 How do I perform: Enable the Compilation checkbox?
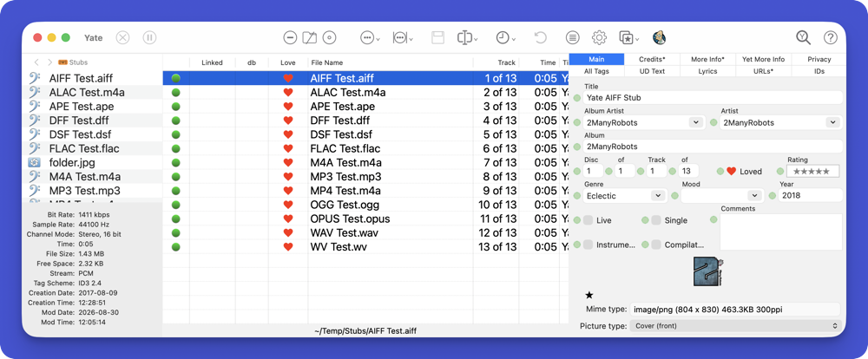pos(656,245)
